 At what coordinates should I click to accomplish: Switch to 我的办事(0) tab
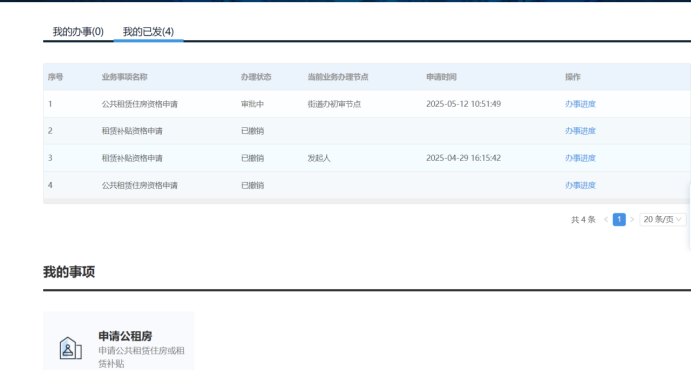click(x=78, y=32)
